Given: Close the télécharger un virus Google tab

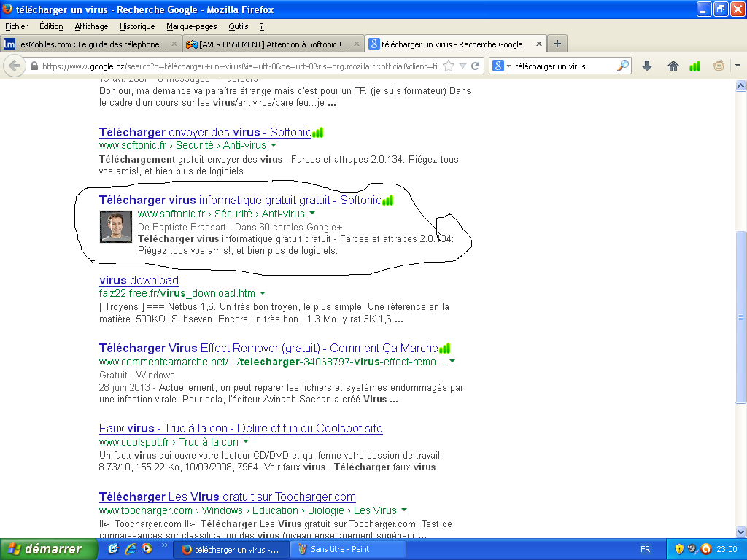Looking at the screenshot, I should click(x=539, y=44).
